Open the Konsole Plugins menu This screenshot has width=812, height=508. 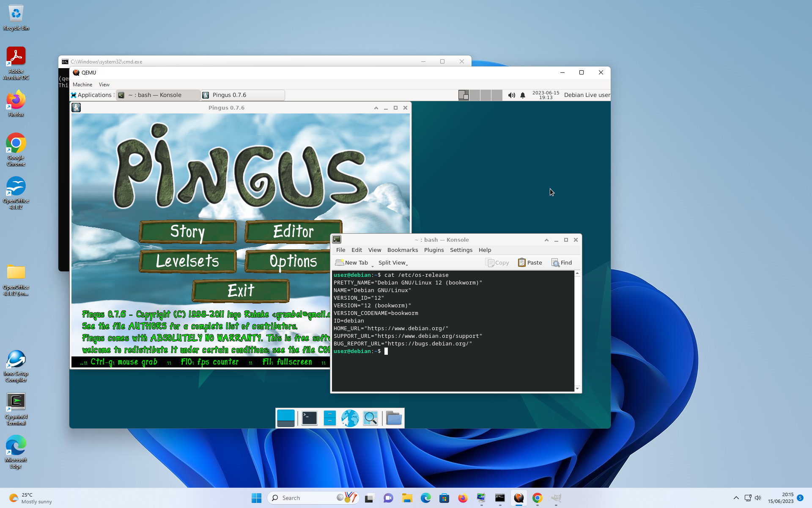[x=434, y=250]
